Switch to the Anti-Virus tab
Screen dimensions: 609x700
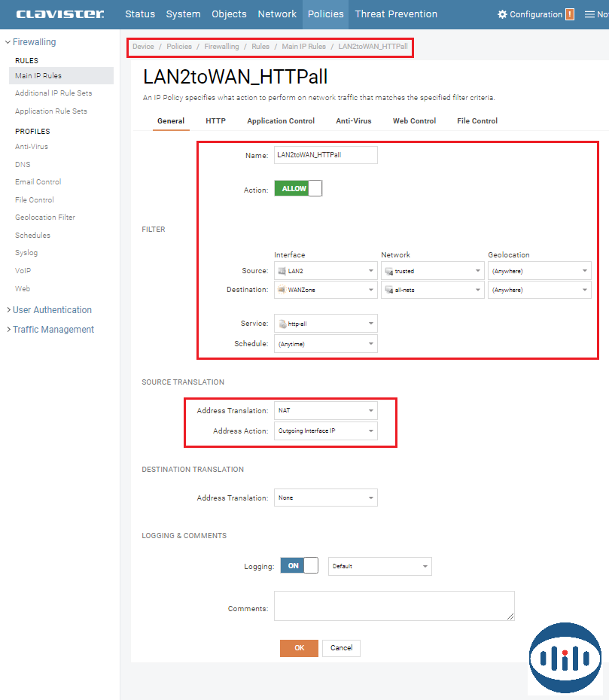353,121
